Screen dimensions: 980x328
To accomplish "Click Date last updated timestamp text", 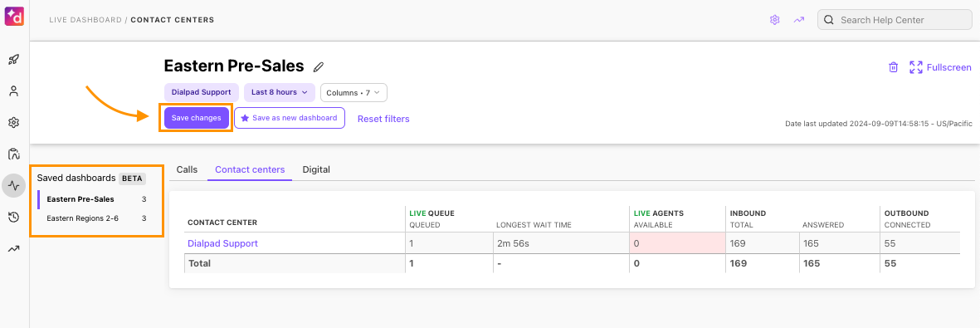I will pos(878,124).
